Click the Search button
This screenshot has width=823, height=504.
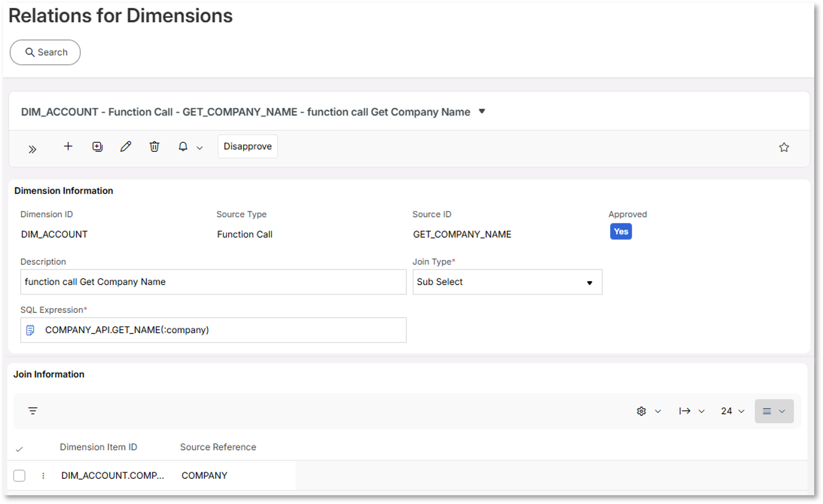click(45, 52)
